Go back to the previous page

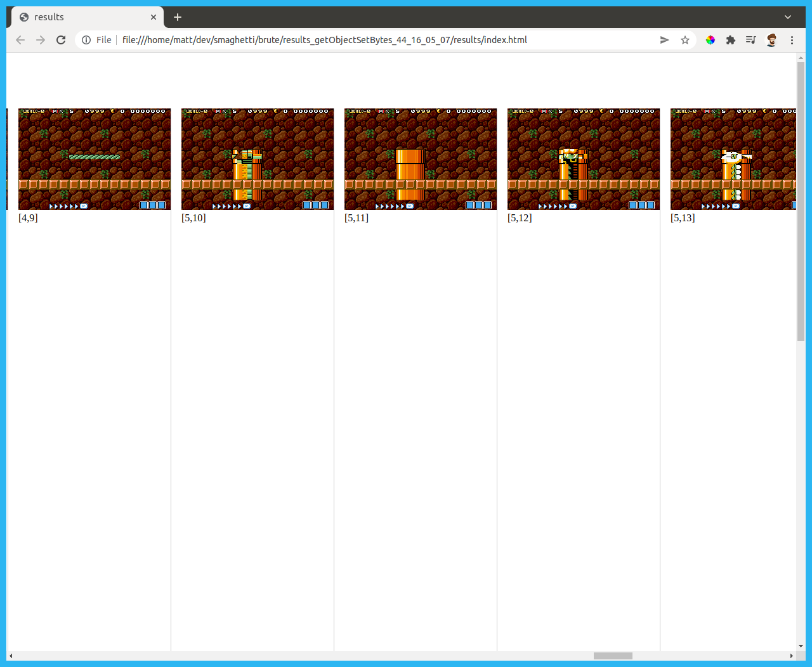[x=20, y=40]
